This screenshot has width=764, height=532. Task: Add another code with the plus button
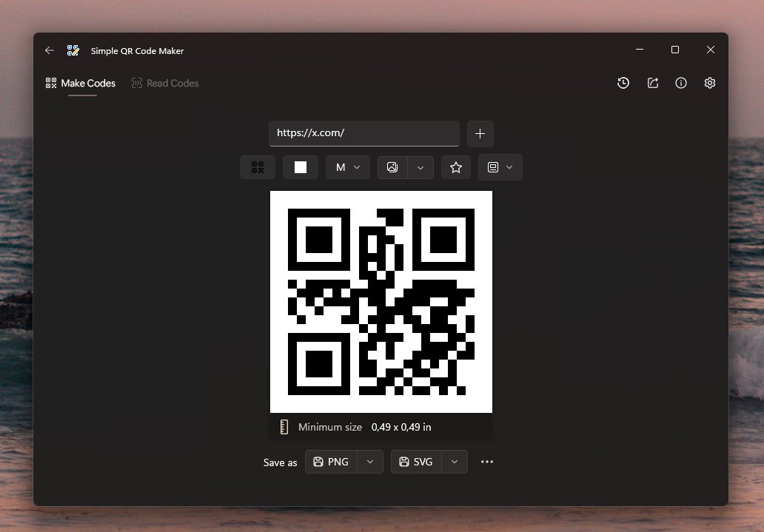pyautogui.click(x=480, y=133)
